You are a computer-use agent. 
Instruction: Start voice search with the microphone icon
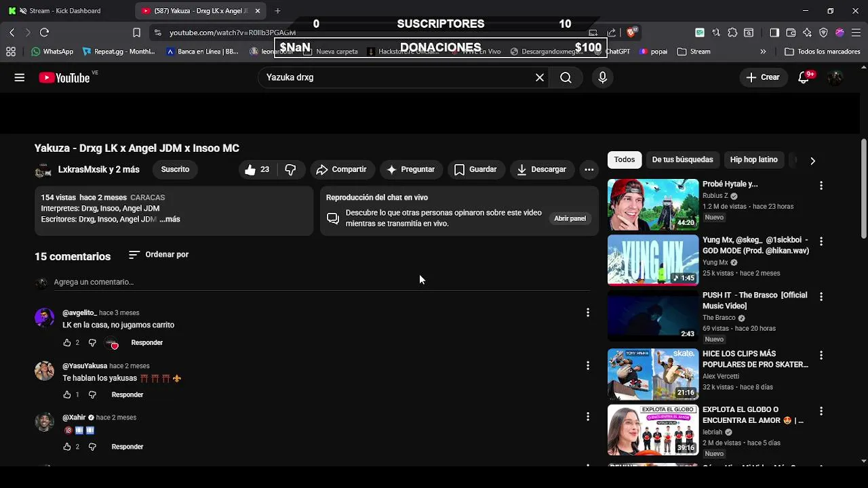(x=602, y=77)
